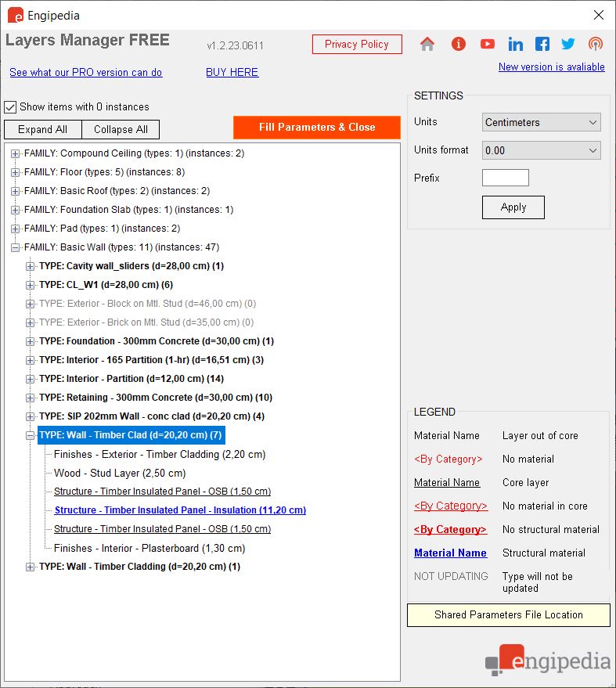Close the Engipedia window
616x688 pixels.
point(599,15)
